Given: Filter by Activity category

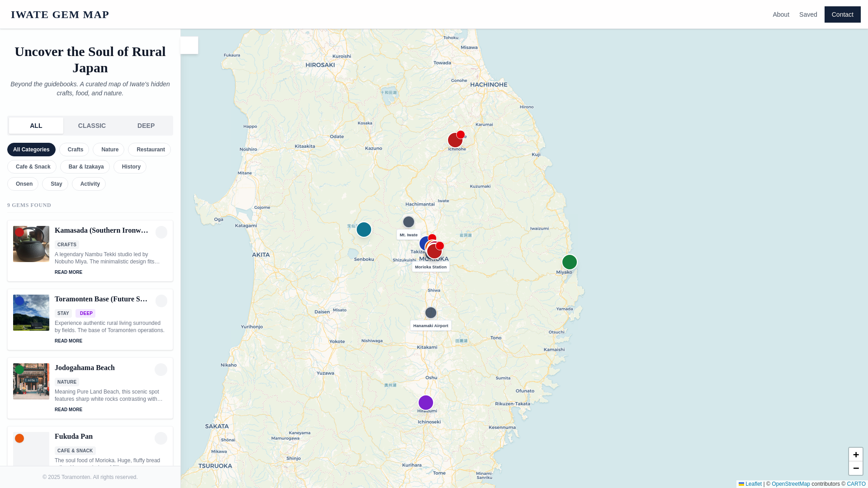Looking at the screenshot, I should (89, 184).
